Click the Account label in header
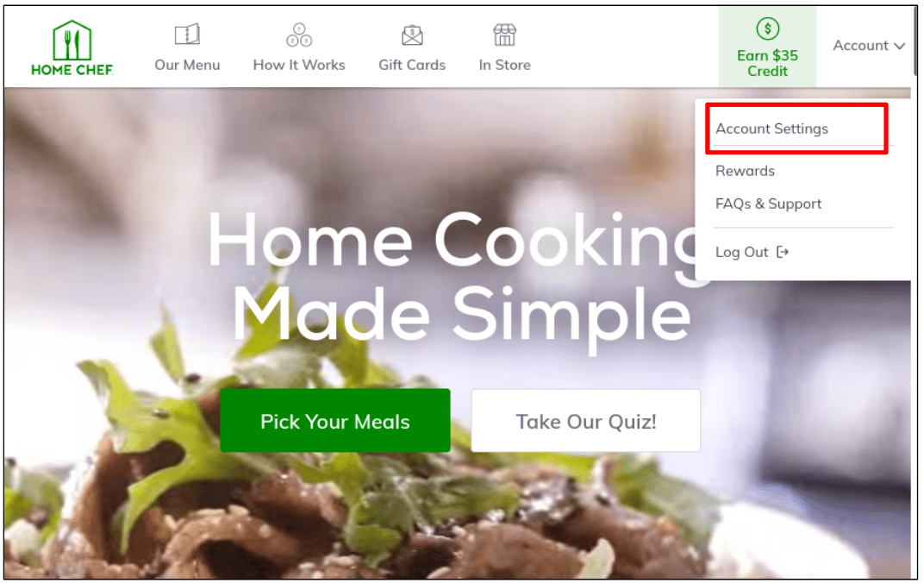 [x=860, y=46]
